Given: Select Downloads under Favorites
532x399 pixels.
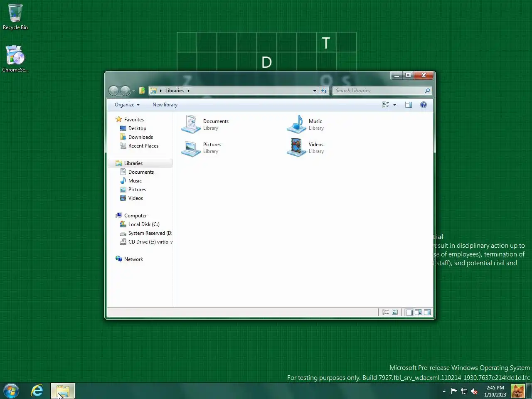Looking at the screenshot, I should (140, 137).
